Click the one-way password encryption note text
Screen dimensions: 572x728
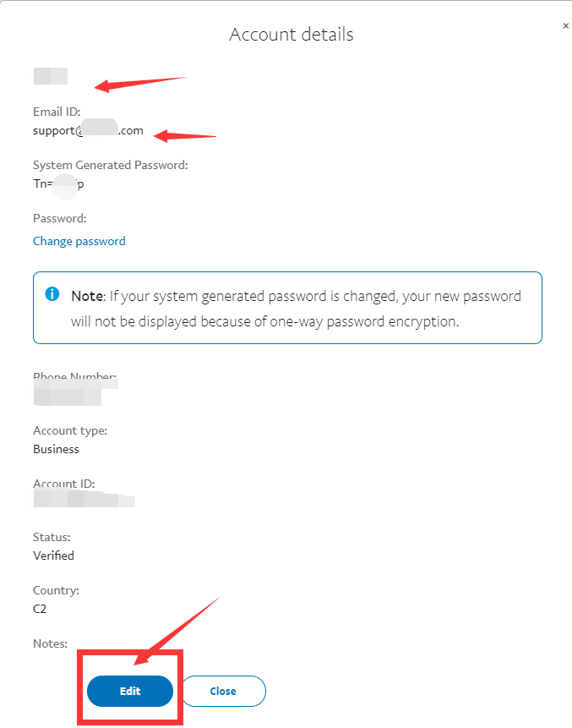[296, 309]
